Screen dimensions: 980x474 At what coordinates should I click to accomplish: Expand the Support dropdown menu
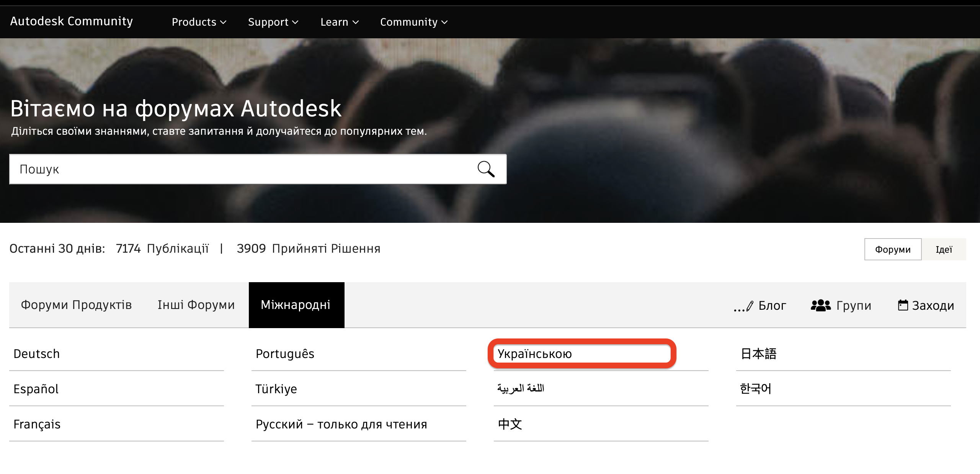[273, 22]
